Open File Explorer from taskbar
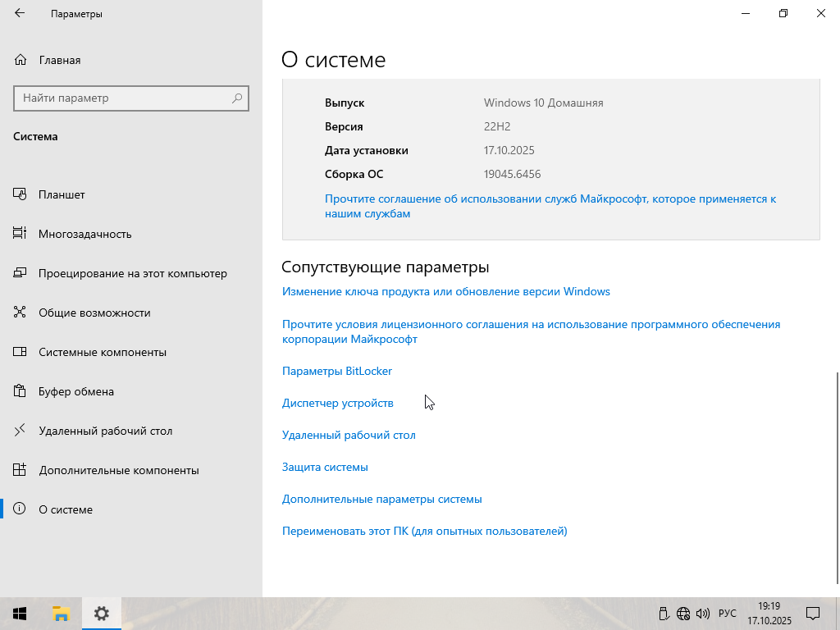Image resolution: width=840 pixels, height=630 pixels. [x=61, y=614]
